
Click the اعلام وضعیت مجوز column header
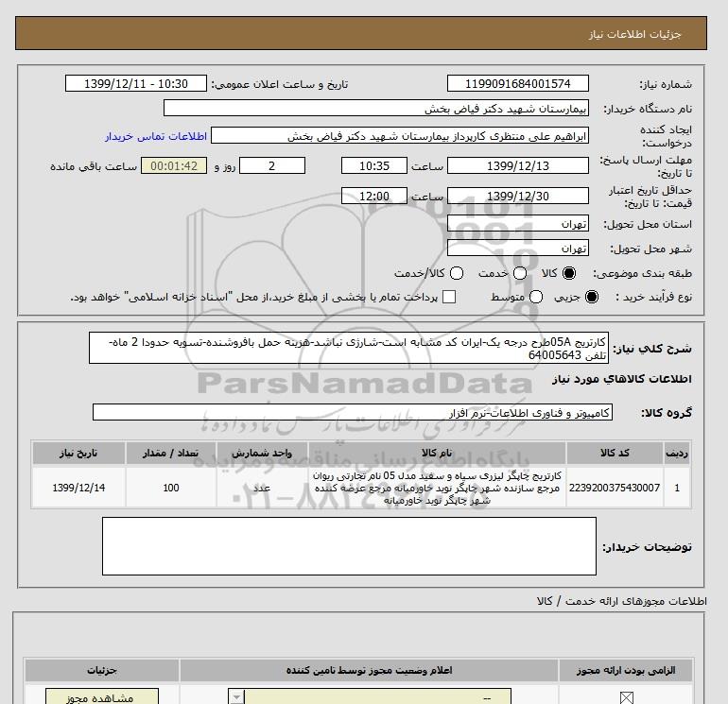pyautogui.click(x=369, y=670)
